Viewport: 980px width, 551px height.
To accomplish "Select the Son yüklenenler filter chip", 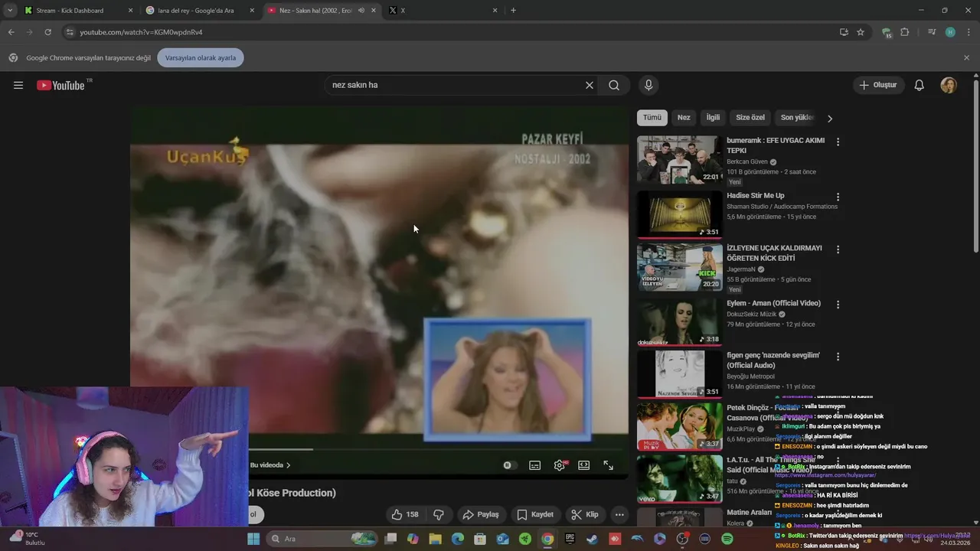I will (x=797, y=118).
